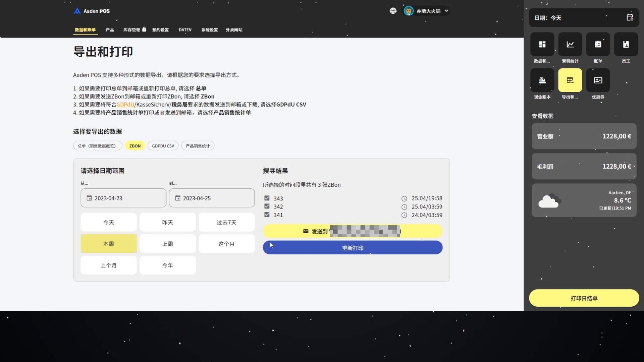Open the 优惠券 coupon tile

(598, 80)
